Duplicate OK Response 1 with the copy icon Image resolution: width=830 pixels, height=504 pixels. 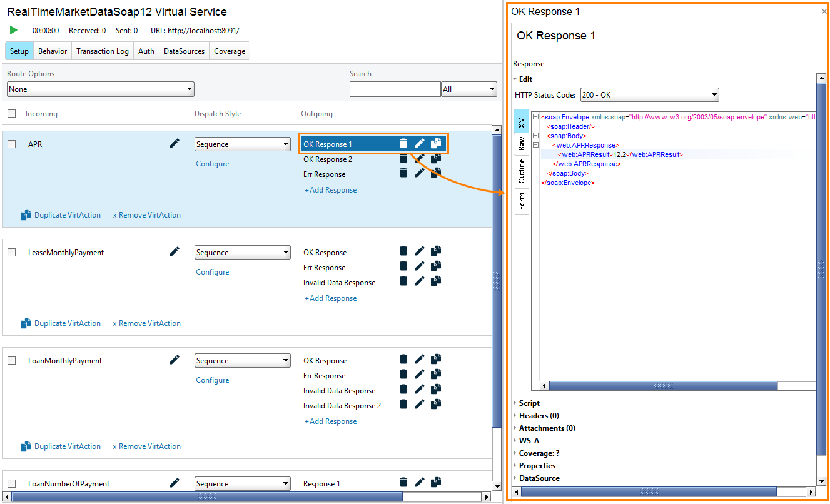435,143
